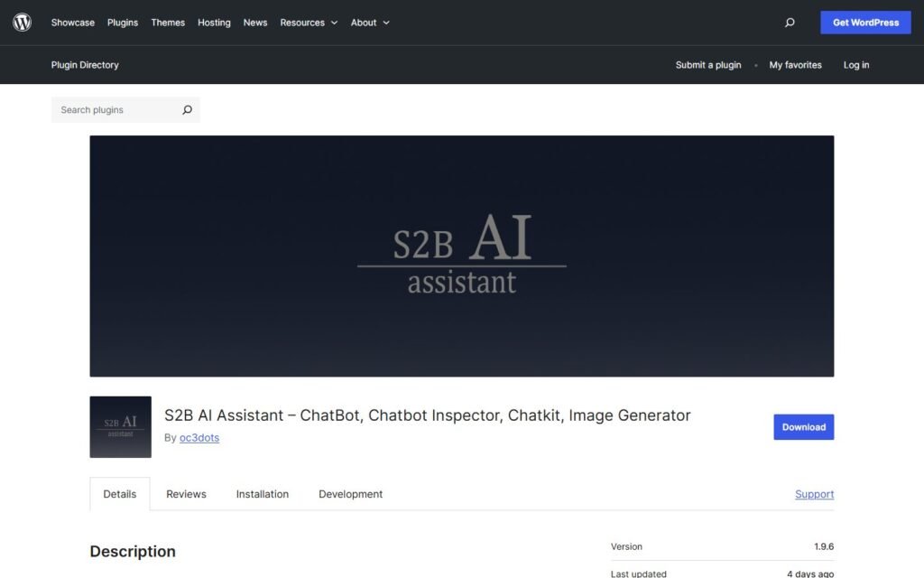This screenshot has height=578, width=924.
Task: Click the plugin title S2B AI Assistant
Action: coord(427,415)
